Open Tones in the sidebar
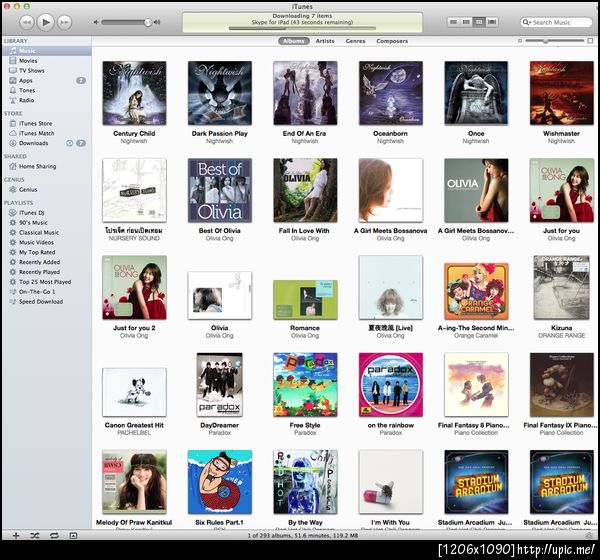This screenshot has height=560, width=600. 47,90
